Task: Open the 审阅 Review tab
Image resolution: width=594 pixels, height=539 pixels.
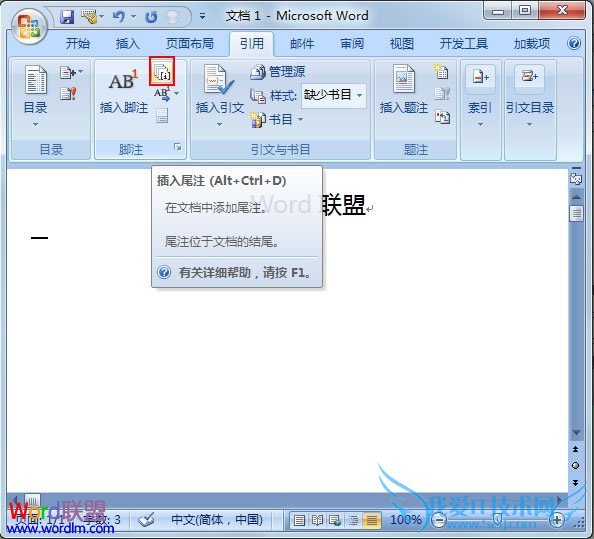Action: 352,44
